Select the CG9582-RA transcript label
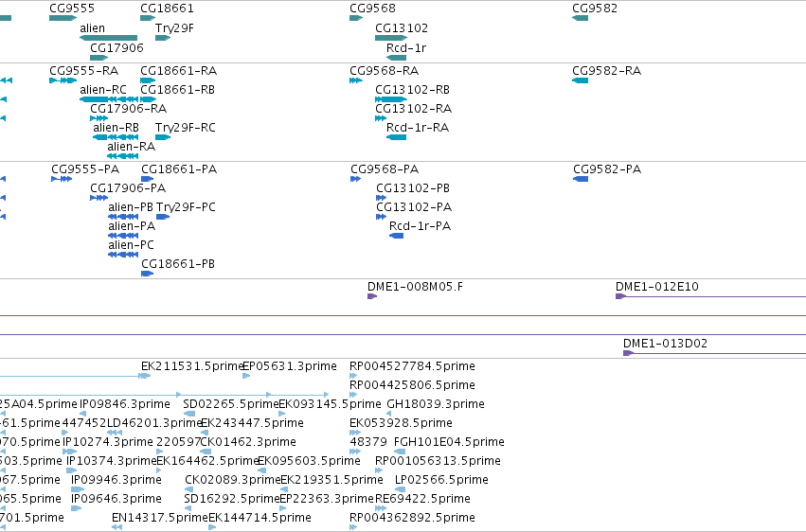Viewport: 806px width, 532px height. [x=606, y=70]
